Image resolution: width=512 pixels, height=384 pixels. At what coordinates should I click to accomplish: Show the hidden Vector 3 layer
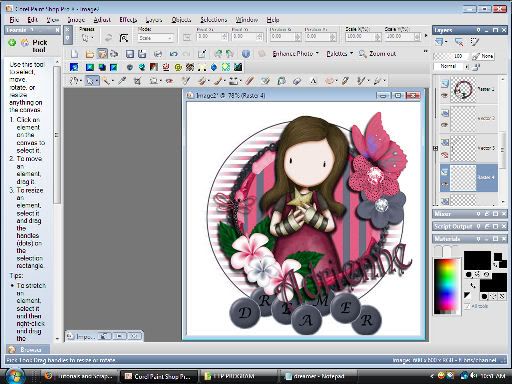[x=444, y=154]
